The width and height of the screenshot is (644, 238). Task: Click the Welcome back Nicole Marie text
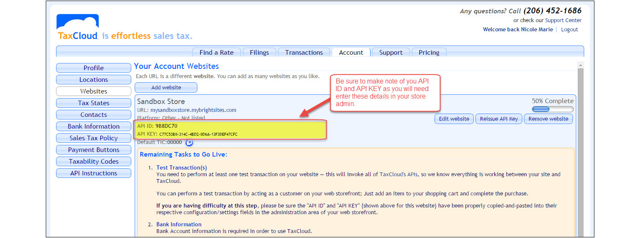coord(518,30)
